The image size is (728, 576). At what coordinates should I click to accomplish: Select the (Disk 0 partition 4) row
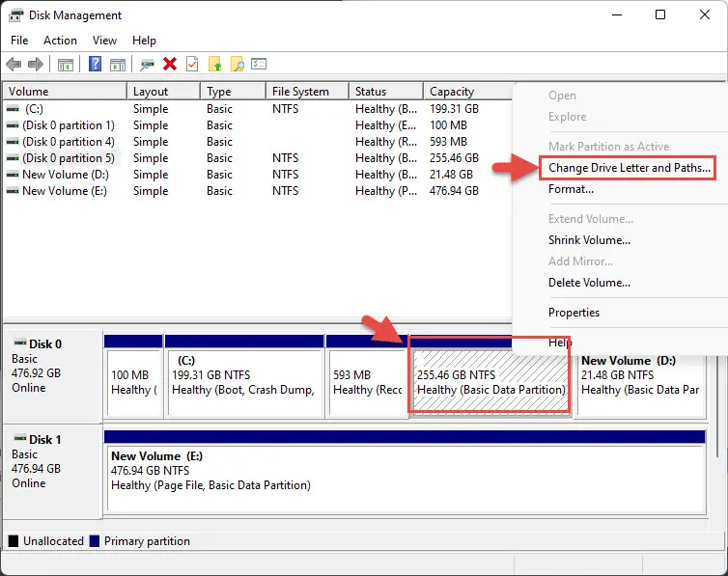[x=258, y=142]
